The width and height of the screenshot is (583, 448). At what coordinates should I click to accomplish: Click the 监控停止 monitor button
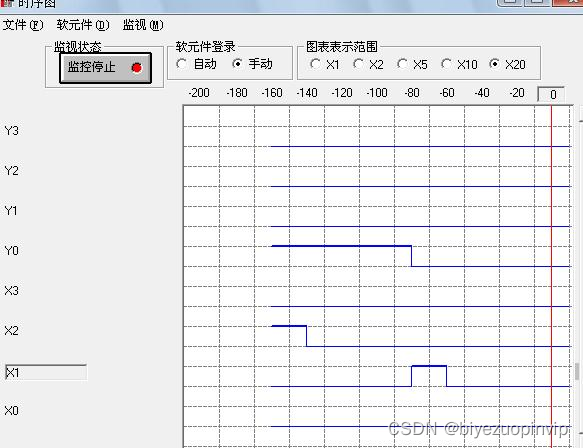(106, 68)
